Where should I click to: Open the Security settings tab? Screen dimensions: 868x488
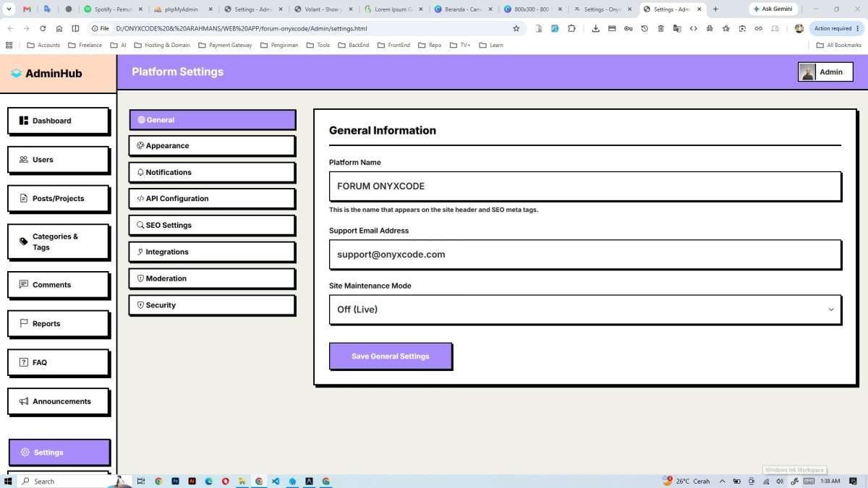[212, 305]
